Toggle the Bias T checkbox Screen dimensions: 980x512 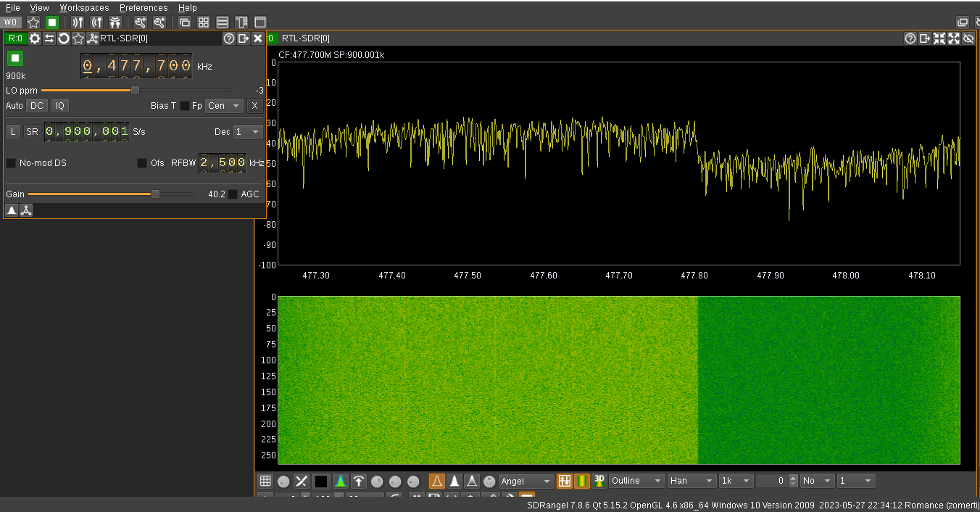point(185,106)
